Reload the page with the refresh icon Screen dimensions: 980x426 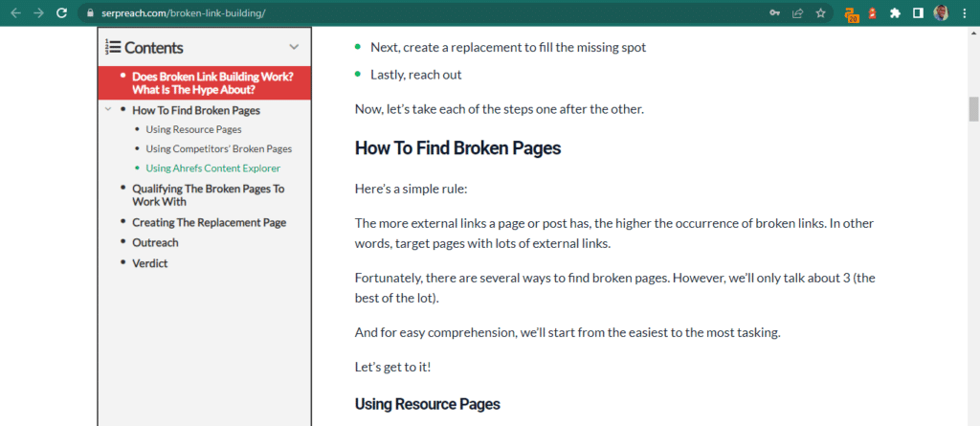(61, 13)
